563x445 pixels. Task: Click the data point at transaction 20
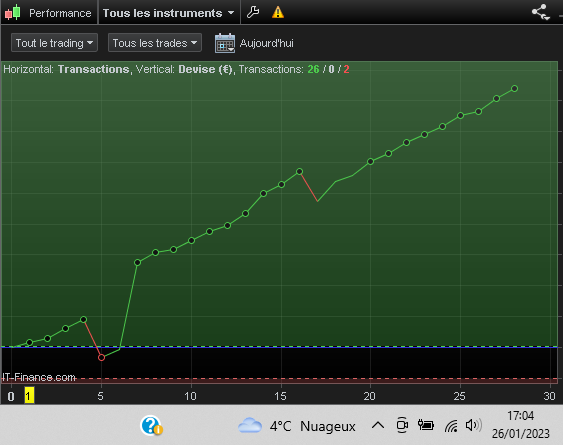tap(371, 162)
